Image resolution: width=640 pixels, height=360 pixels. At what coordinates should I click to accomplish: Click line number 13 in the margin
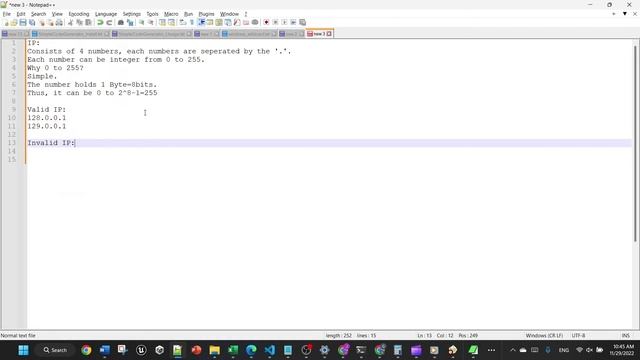(x=11, y=143)
